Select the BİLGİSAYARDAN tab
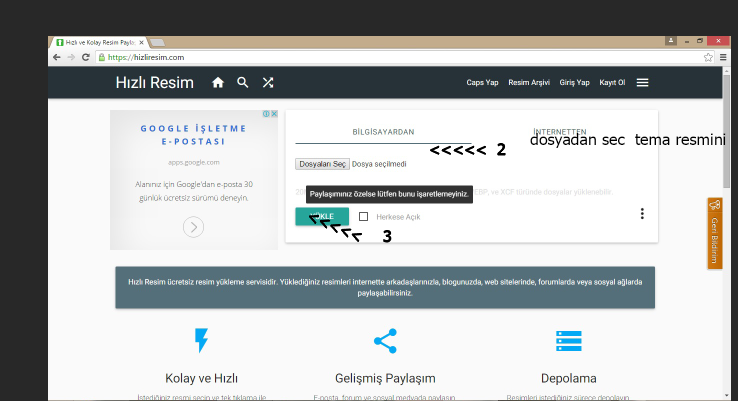This screenshot has height=401, width=738. [x=383, y=132]
